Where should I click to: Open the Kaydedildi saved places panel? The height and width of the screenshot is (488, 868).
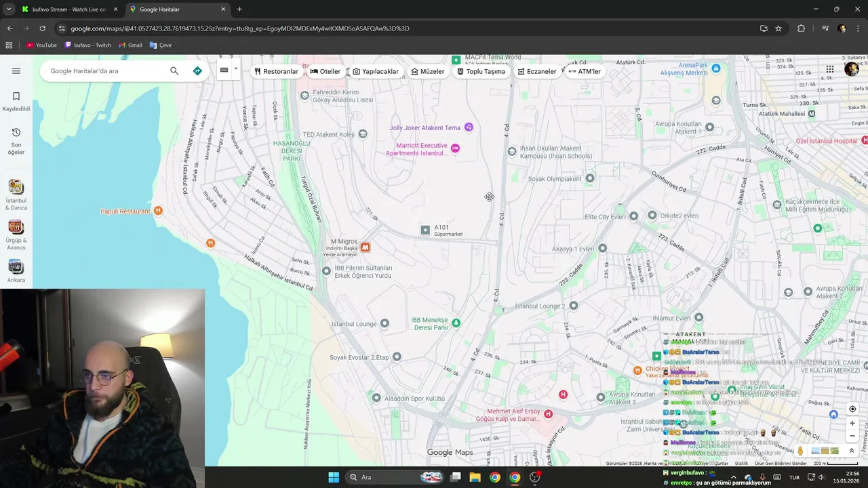pyautogui.click(x=16, y=102)
